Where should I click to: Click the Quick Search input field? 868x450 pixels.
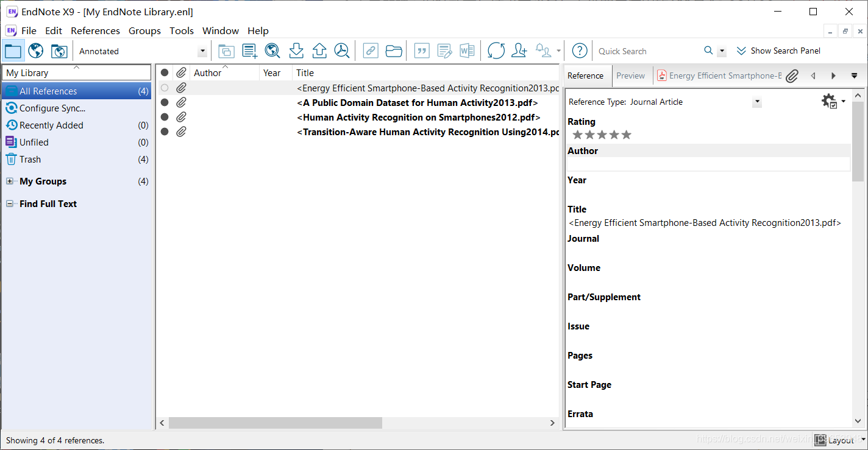(x=649, y=51)
